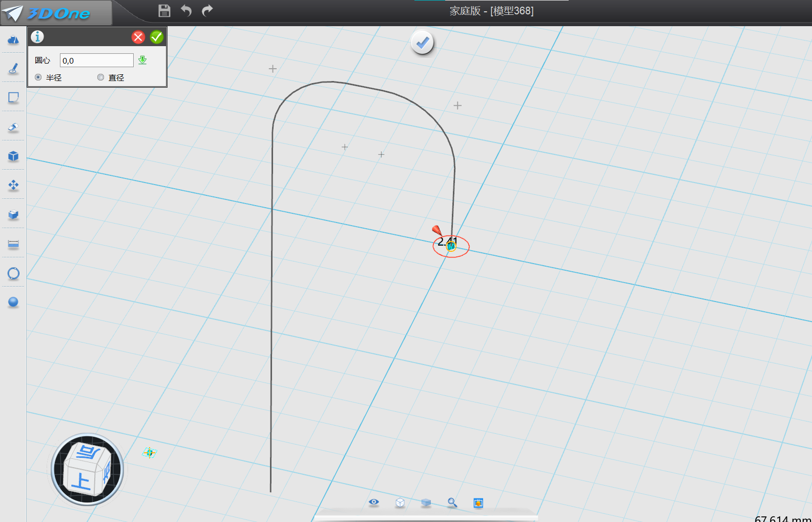Open the move tool
This screenshot has width=812, height=522.
pyautogui.click(x=13, y=185)
